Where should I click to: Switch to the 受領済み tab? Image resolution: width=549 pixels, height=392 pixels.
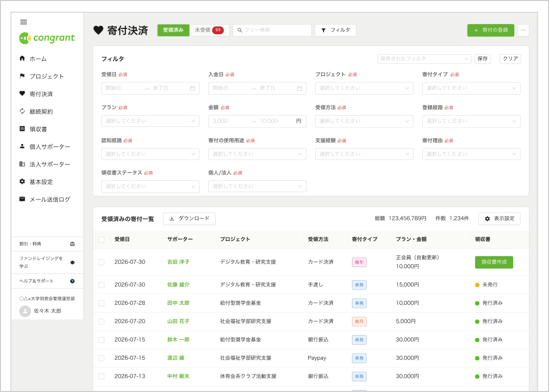pos(174,30)
